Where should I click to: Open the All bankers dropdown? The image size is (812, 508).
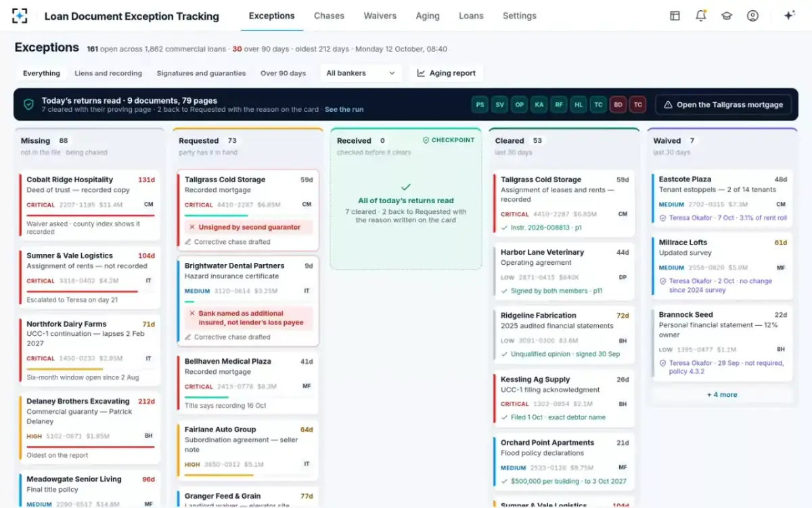point(361,73)
